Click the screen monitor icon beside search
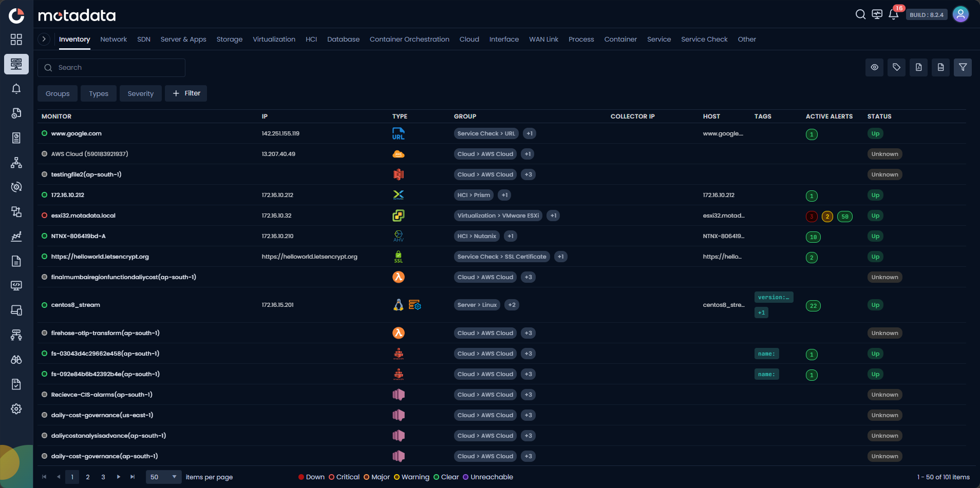The image size is (980, 488). 877,14
